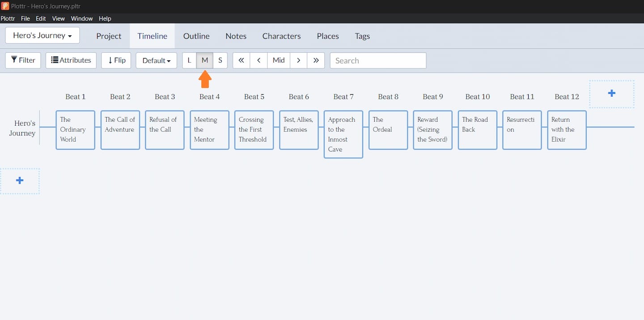Image resolution: width=644 pixels, height=320 pixels.
Task: Flip the timeline orientation
Action: (x=116, y=60)
